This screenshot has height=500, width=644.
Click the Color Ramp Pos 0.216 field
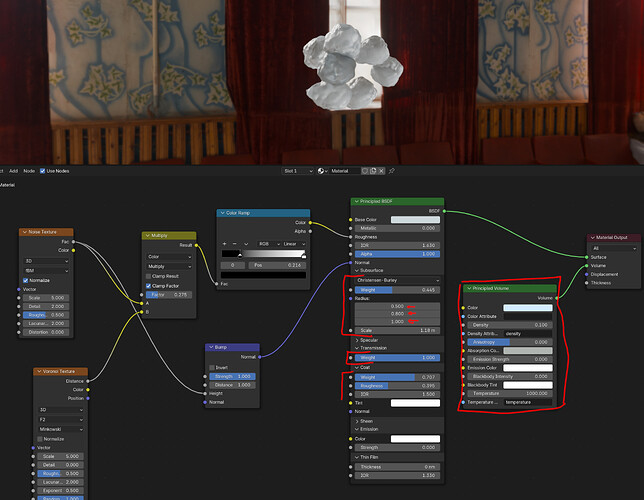(x=277, y=265)
